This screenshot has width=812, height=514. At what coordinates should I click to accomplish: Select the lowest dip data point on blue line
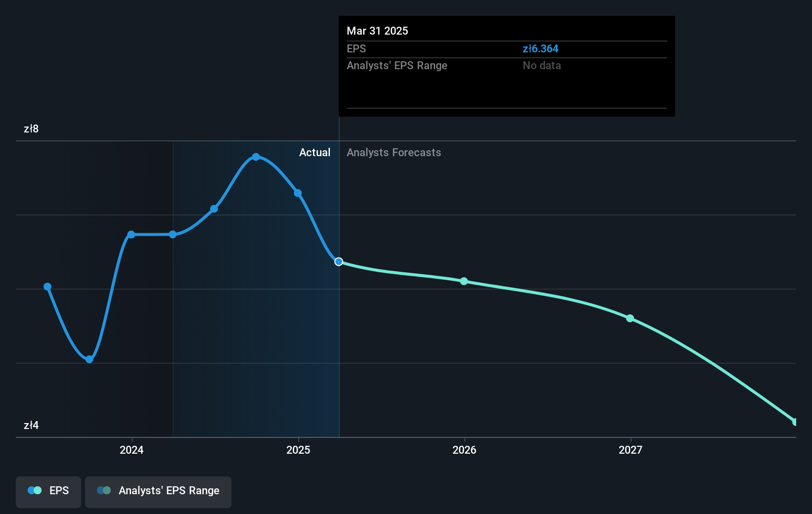pyautogui.click(x=89, y=359)
